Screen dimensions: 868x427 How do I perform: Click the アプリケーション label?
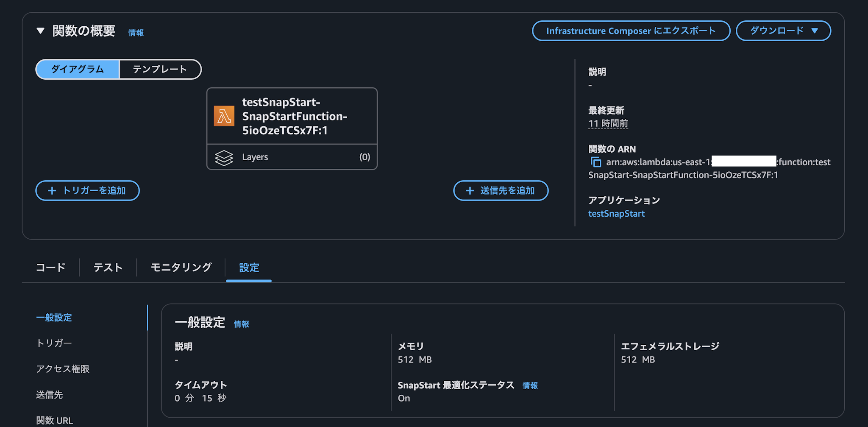click(x=624, y=200)
